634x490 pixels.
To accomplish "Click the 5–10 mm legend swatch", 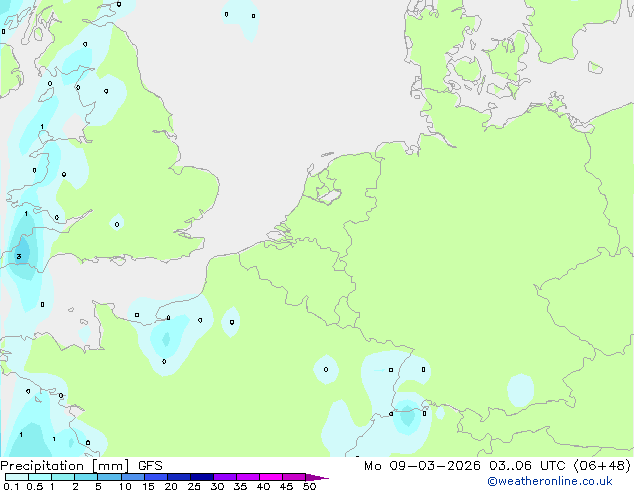I will [x=109, y=477].
